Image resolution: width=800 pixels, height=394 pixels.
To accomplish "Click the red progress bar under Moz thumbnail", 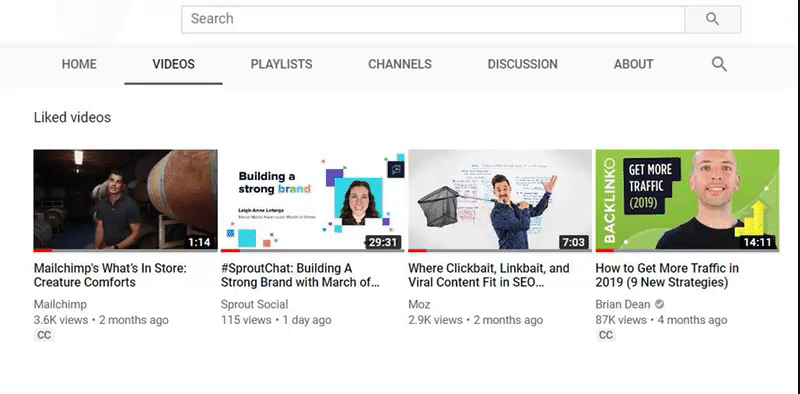I will (x=417, y=251).
